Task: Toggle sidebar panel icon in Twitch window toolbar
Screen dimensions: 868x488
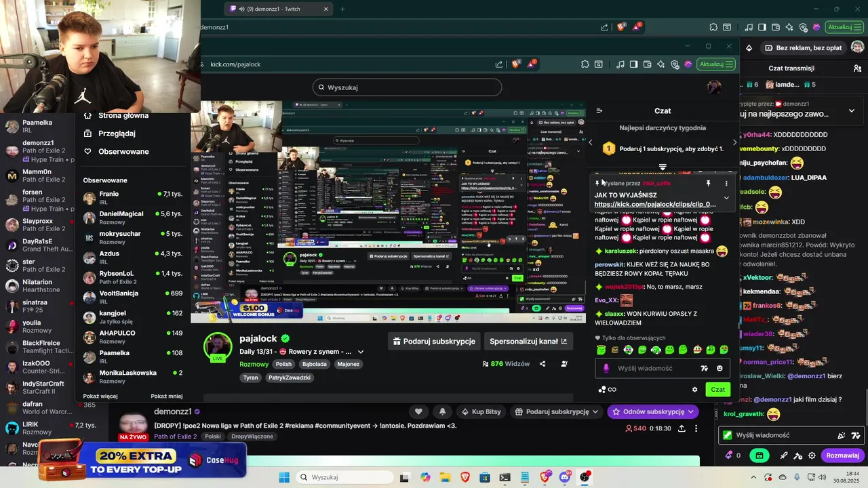Action: 762,27
